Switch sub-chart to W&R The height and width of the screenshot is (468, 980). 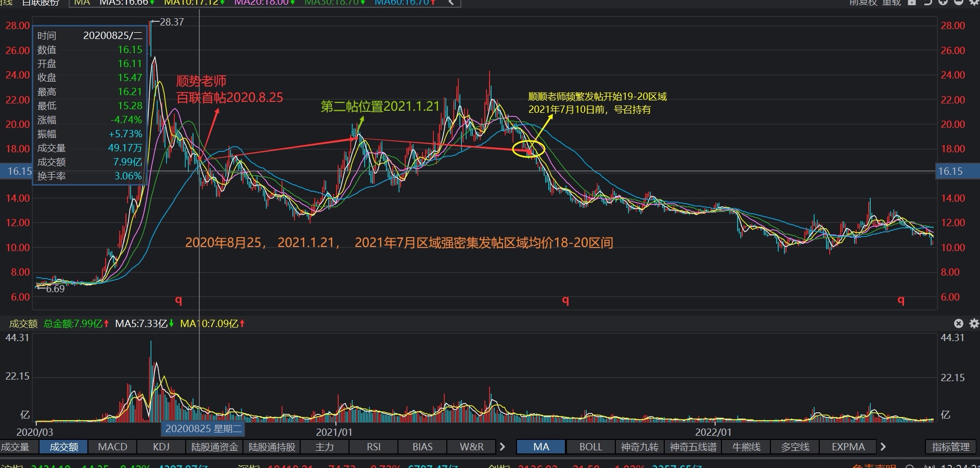coord(471,447)
